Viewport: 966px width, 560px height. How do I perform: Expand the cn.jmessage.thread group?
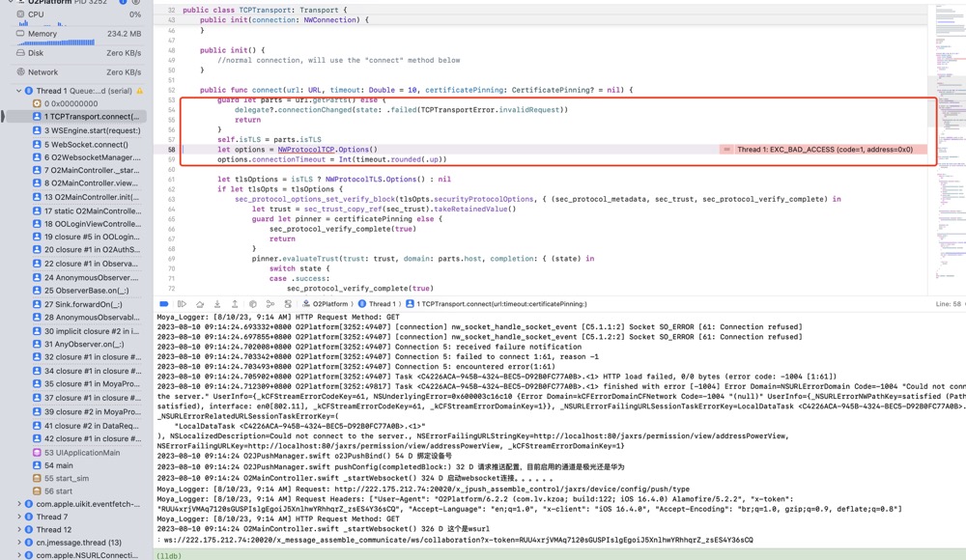point(18,543)
